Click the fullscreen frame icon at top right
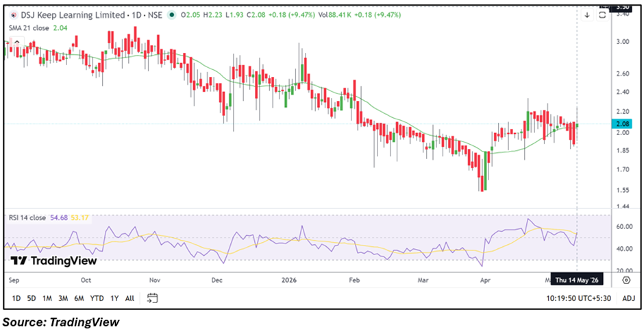The height and width of the screenshot is (334, 644). 602,15
